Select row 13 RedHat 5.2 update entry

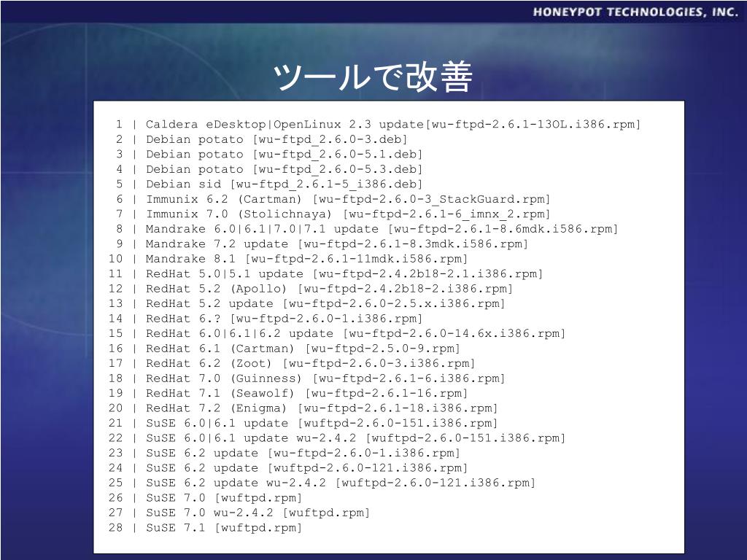click(307, 304)
